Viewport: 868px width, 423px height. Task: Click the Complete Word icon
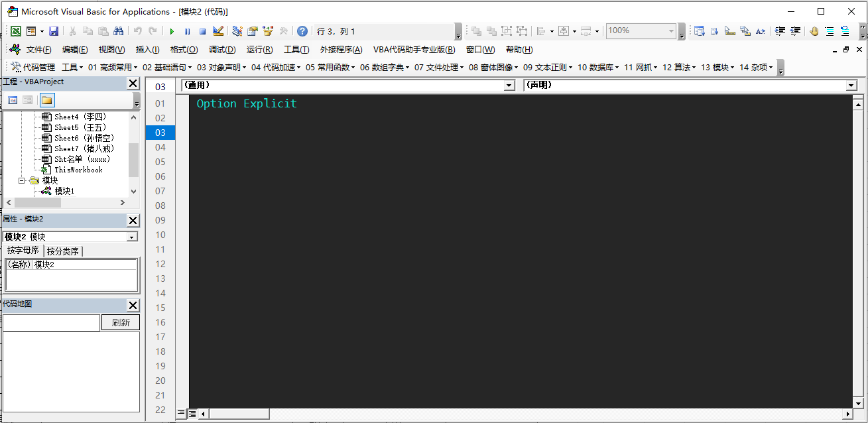click(x=760, y=31)
